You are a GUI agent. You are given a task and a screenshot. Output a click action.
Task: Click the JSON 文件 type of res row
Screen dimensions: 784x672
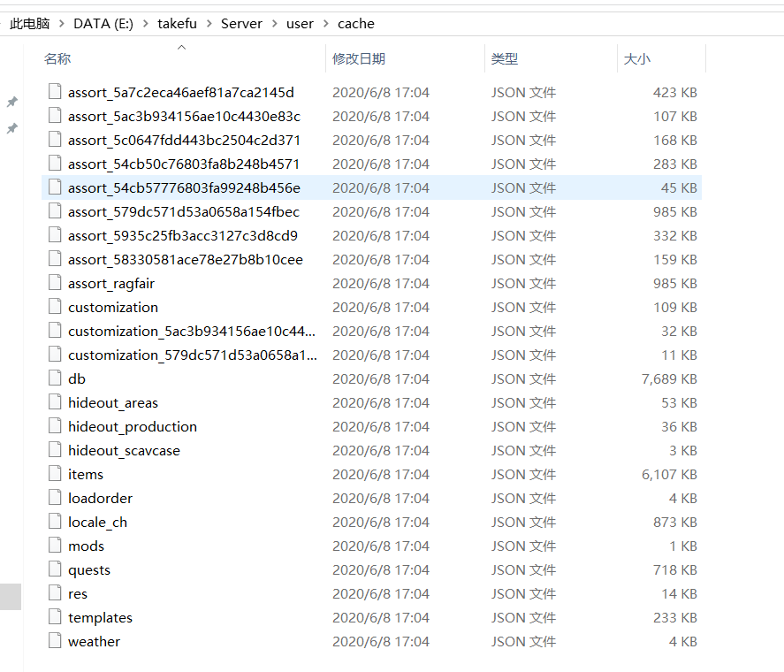[x=523, y=594]
